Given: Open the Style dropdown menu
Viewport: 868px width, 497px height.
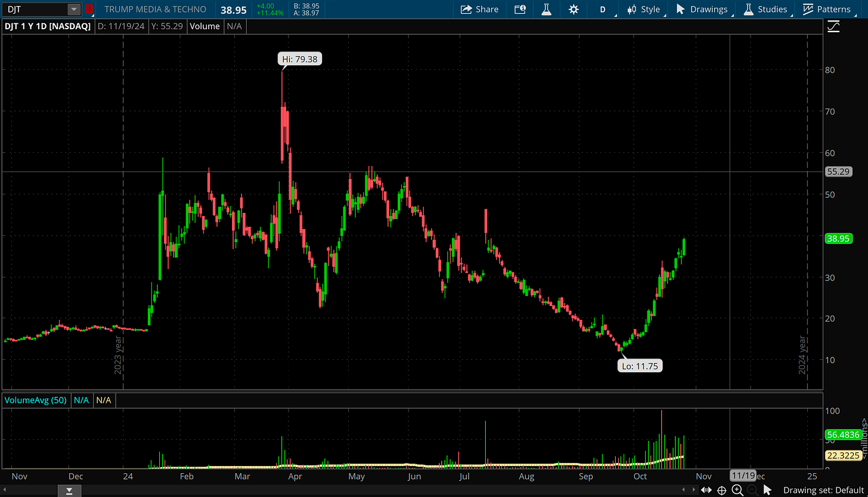Looking at the screenshot, I should (643, 10).
